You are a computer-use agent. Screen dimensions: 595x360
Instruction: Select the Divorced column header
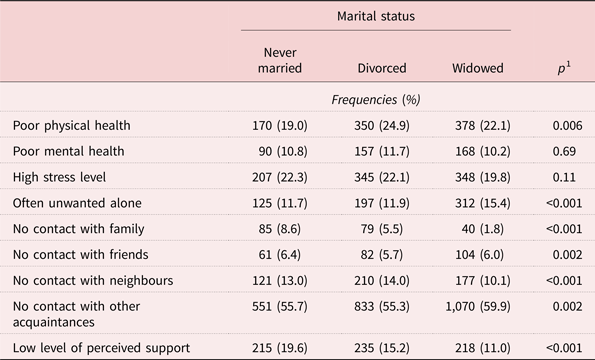[x=382, y=68]
